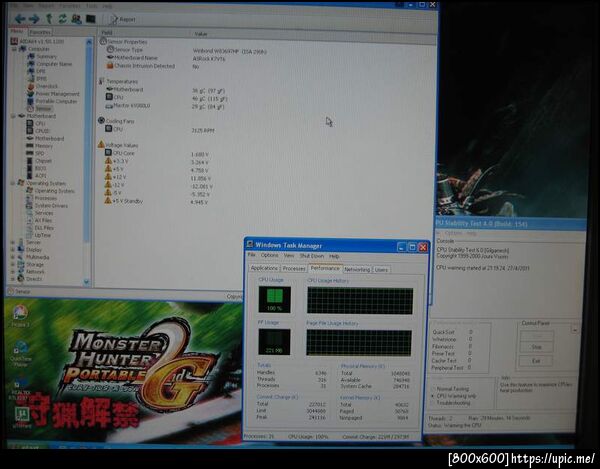The height and width of the screenshot is (469, 600).
Task: Select the Normal Testing radio option
Action: 450,389
